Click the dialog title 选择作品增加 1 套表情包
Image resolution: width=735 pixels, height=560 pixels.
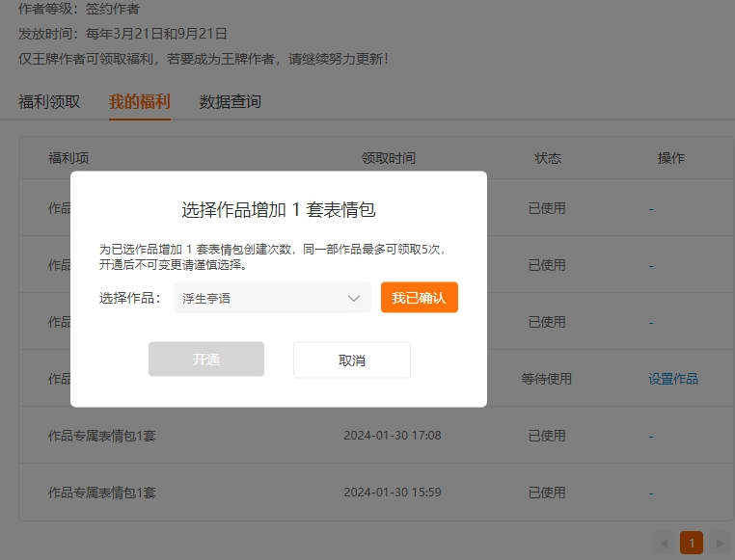(278, 209)
